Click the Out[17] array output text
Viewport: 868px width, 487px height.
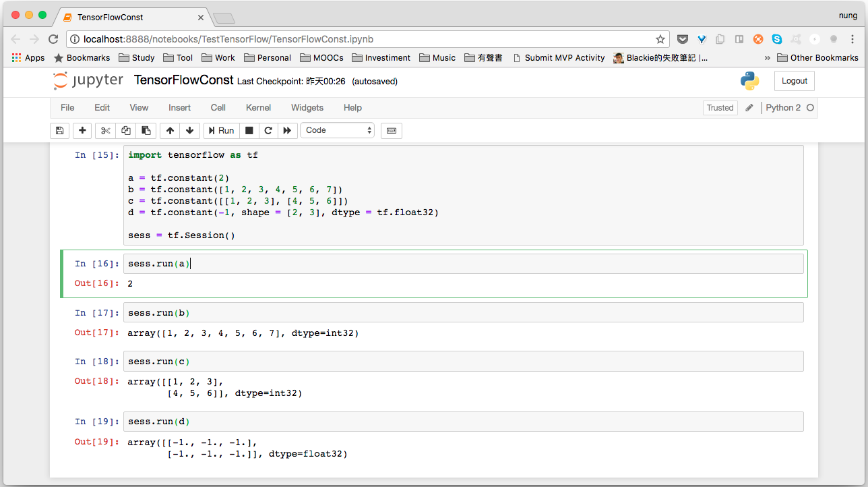(243, 333)
